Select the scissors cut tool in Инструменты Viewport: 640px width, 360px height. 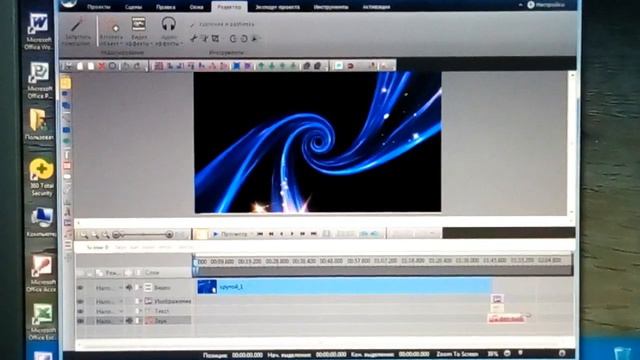(194, 38)
